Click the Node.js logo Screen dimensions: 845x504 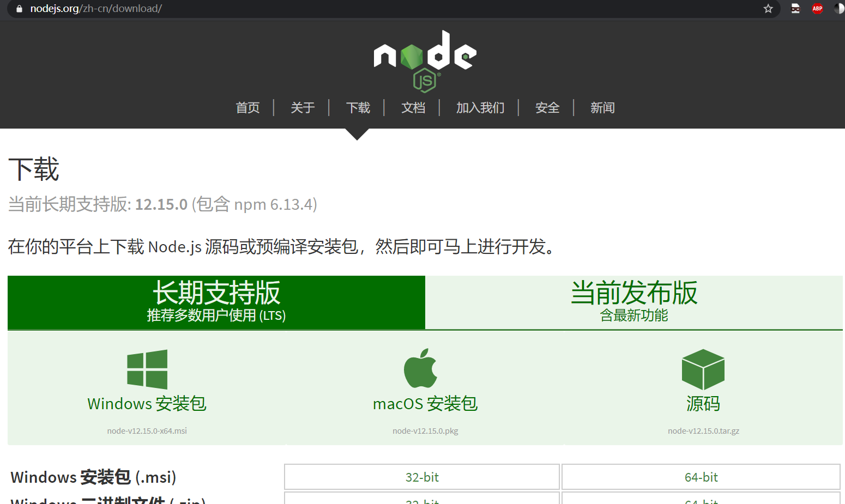tap(425, 61)
